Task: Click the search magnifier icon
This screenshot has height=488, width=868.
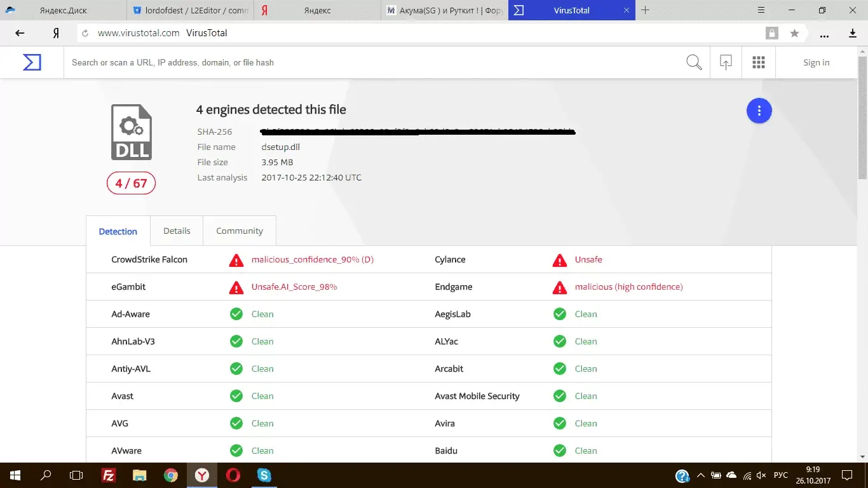Action: [x=694, y=62]
